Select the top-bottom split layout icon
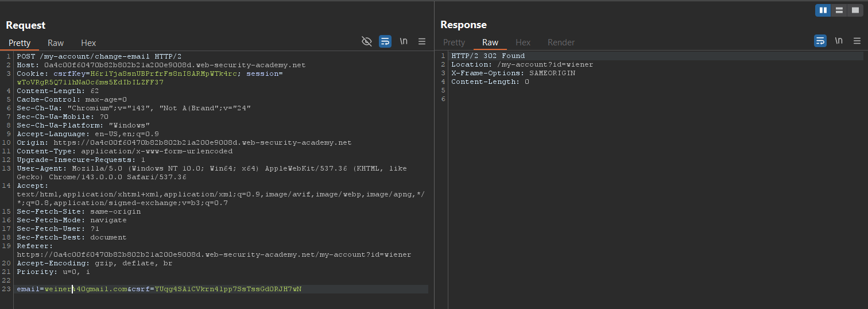868x309 pixels. click(x=839, y=10)
